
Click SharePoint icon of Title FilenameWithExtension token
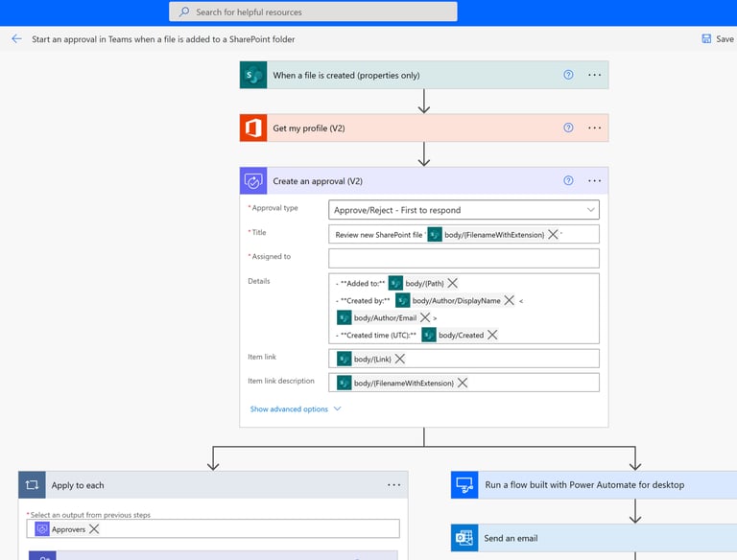pyautogui.click(x=435, y=234)
